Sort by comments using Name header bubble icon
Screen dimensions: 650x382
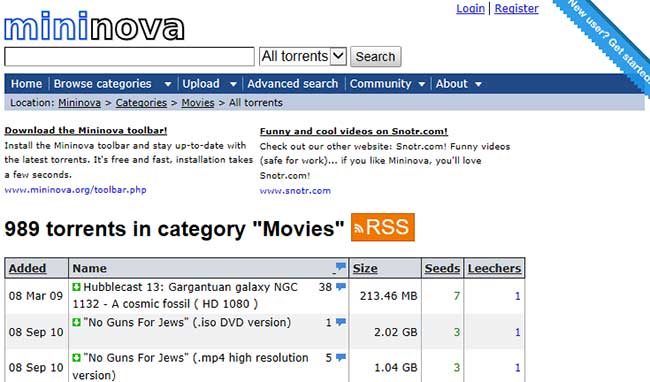pyautogui.click(x=340, y=267)
